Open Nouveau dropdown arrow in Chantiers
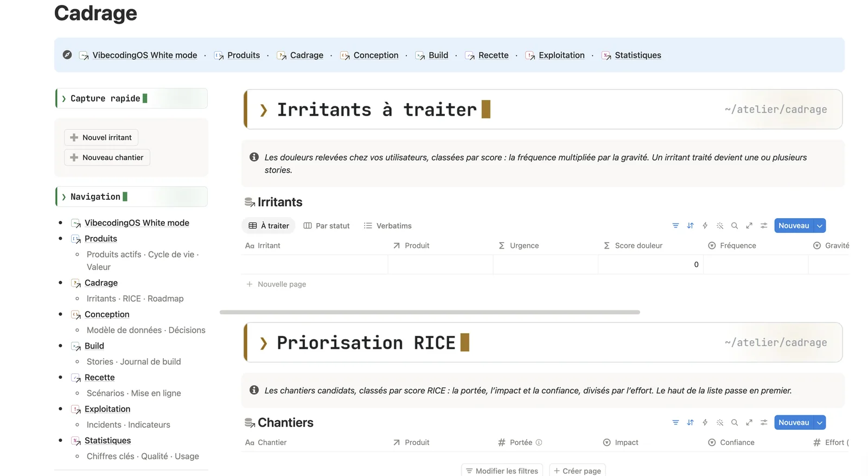The width and height of the screenshot is (868, 476). [x=820, y=423]
